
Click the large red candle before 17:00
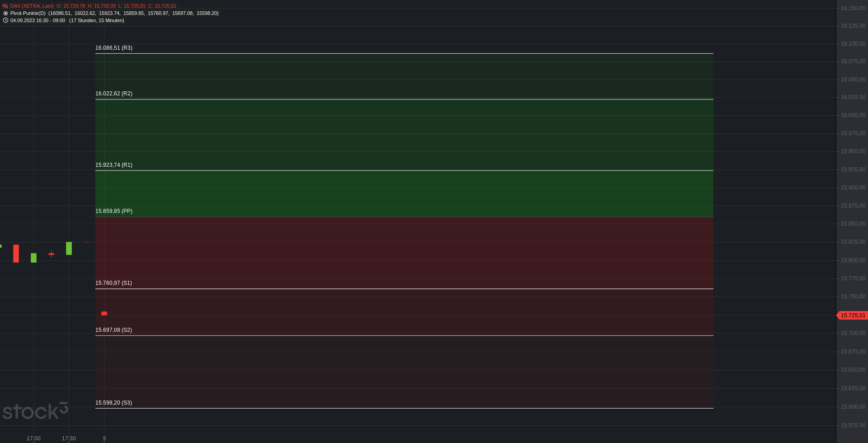(16, 253)
